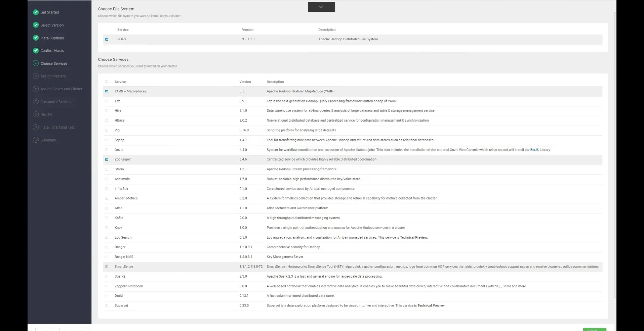
Task: Click the Spark2 service name
Action: pos(120,277)
